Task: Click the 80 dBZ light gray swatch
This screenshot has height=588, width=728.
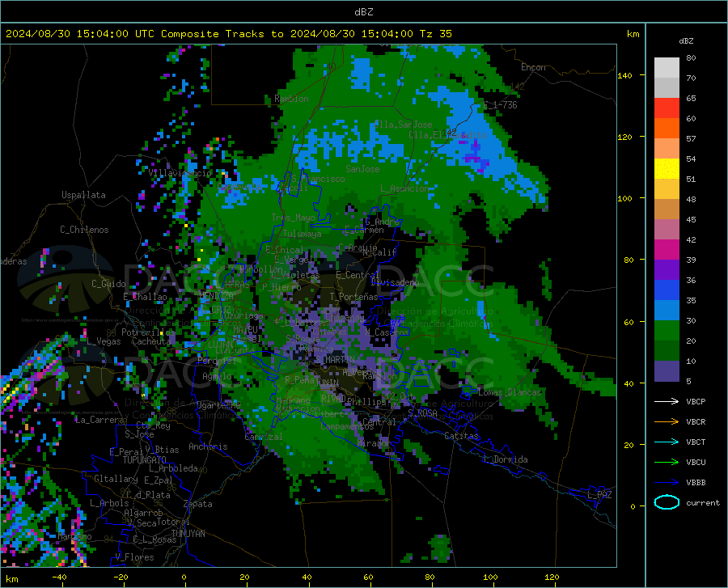Action: (667, 67)
